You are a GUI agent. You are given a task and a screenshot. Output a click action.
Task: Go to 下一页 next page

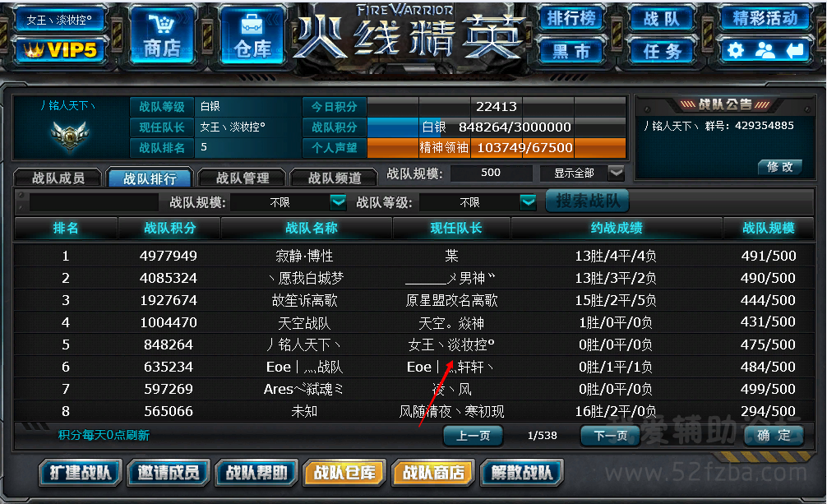click(x=610, y=436)
